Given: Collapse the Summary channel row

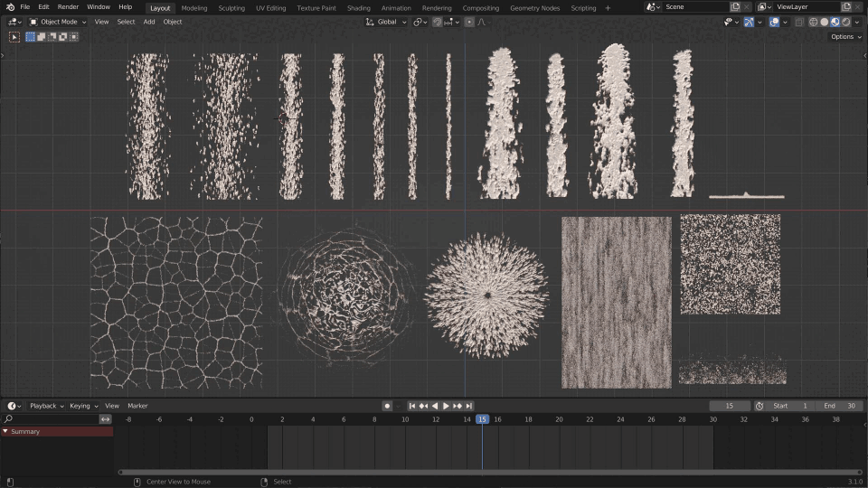Looking at the screenshot, I should tap(5, 432).
